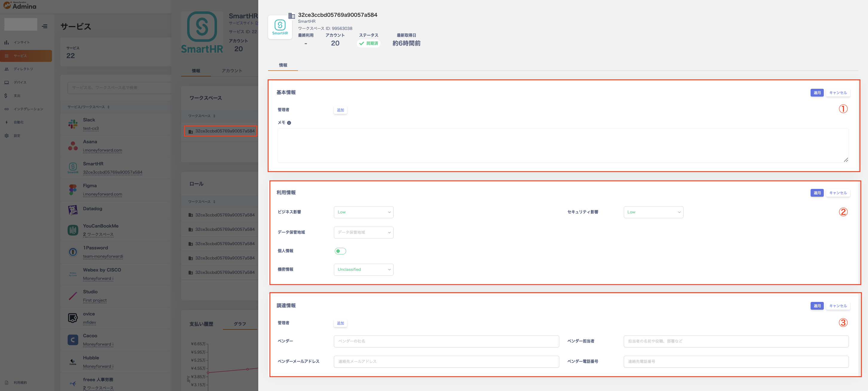Click the memo info icon
The height and width of the screenshot is (391, 868).
click(x=289, y=123)
